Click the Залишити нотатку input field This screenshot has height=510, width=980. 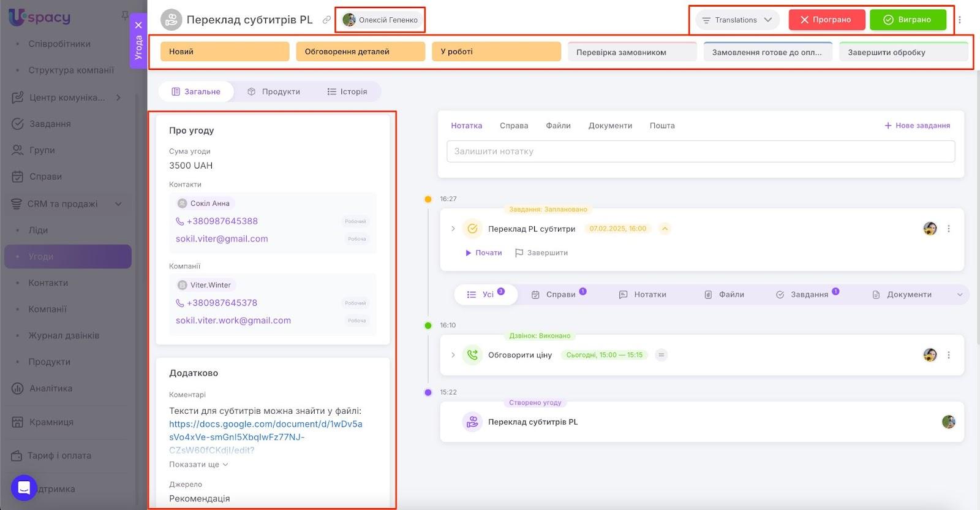(700, 151)
